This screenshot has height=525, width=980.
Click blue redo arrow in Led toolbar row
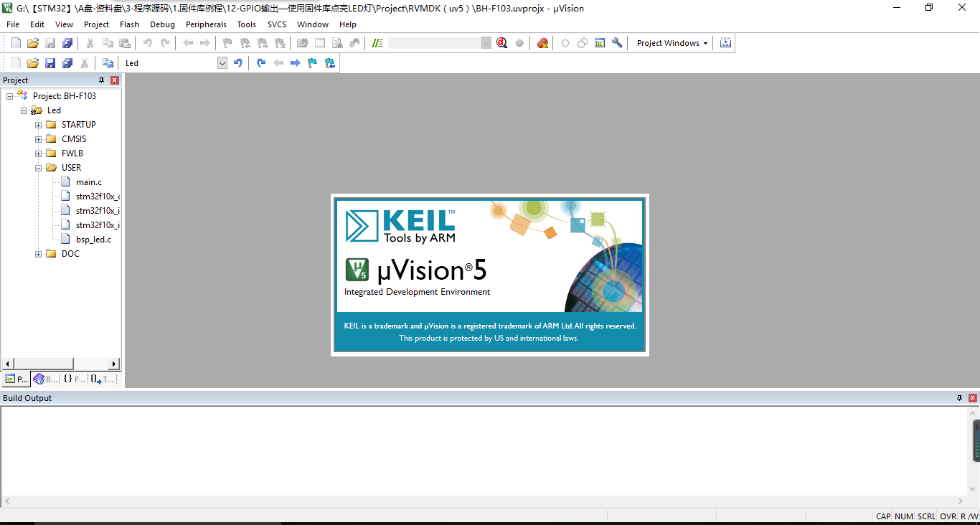[x=261, y=63]
